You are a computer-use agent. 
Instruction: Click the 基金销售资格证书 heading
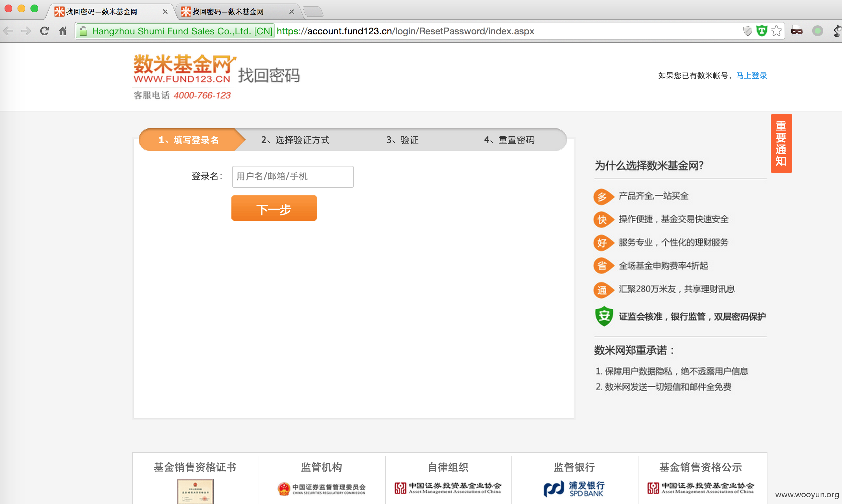[x=195, y=467]
